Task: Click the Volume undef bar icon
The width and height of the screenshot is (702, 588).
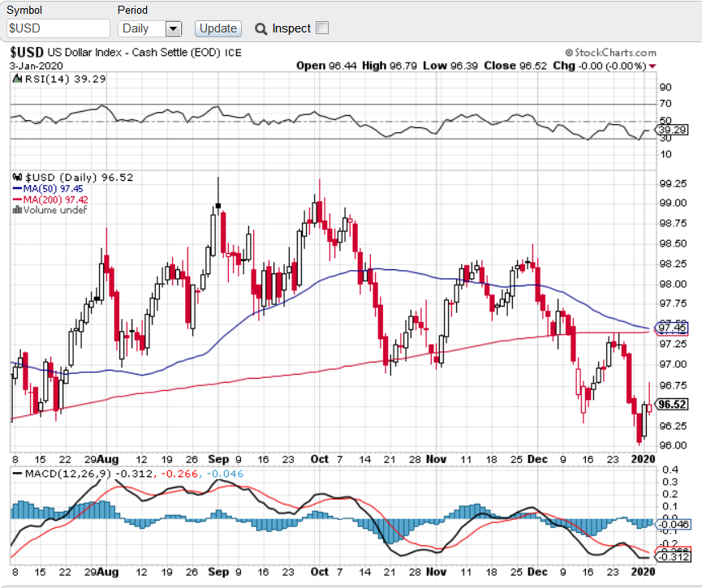Action: (15, 210)
